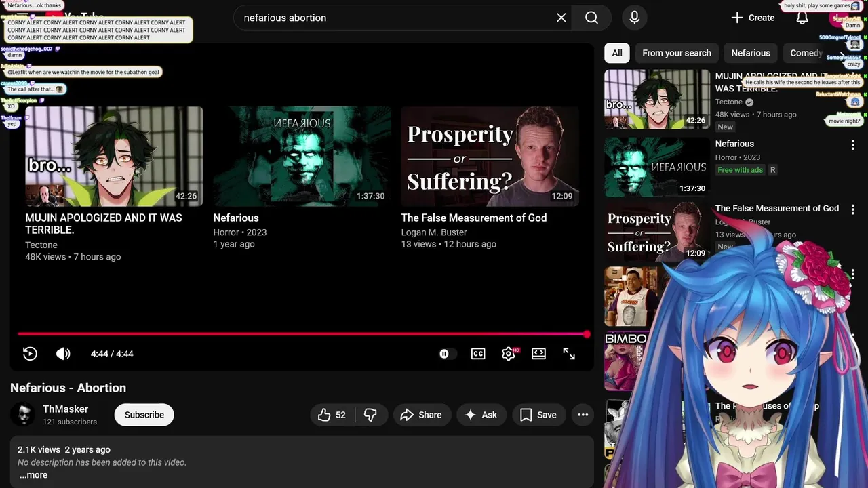Click the Free with ads badge
868x488 pixels.
pyautogui.click(x=740, y=170)
